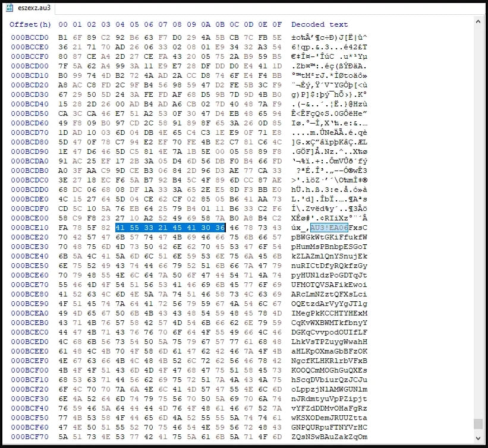Click offset row 000BCDC0

30,180
